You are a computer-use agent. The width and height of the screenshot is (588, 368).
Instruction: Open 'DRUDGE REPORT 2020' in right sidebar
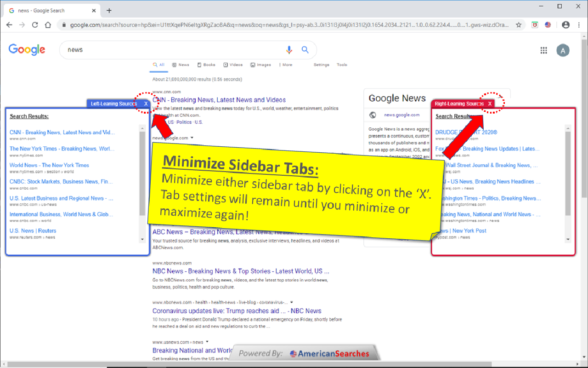(466, 132)
